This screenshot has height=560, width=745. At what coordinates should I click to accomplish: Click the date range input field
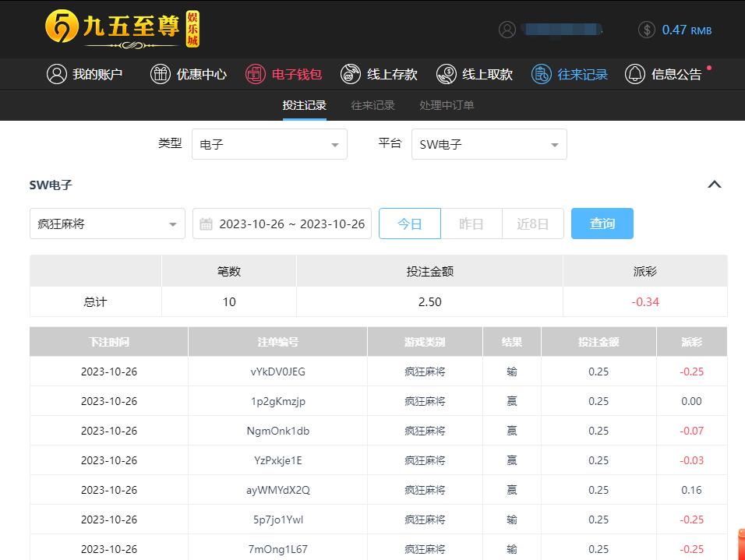click(282, 224)
